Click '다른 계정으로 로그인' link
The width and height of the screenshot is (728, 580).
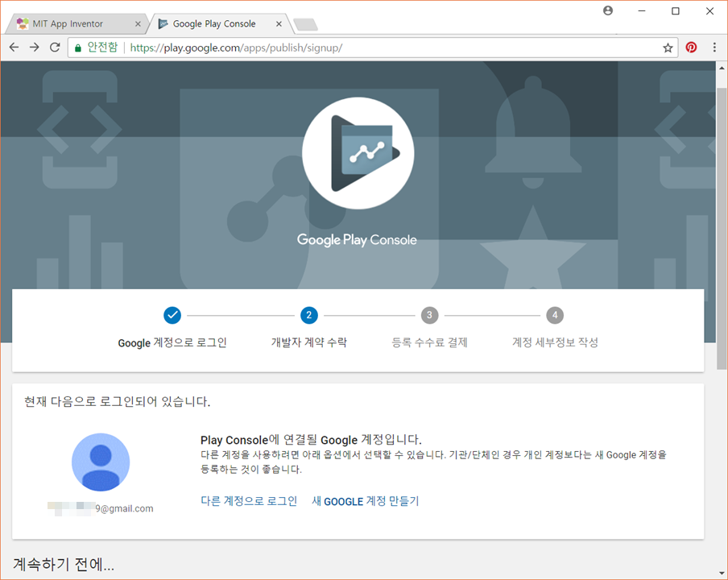249,501
